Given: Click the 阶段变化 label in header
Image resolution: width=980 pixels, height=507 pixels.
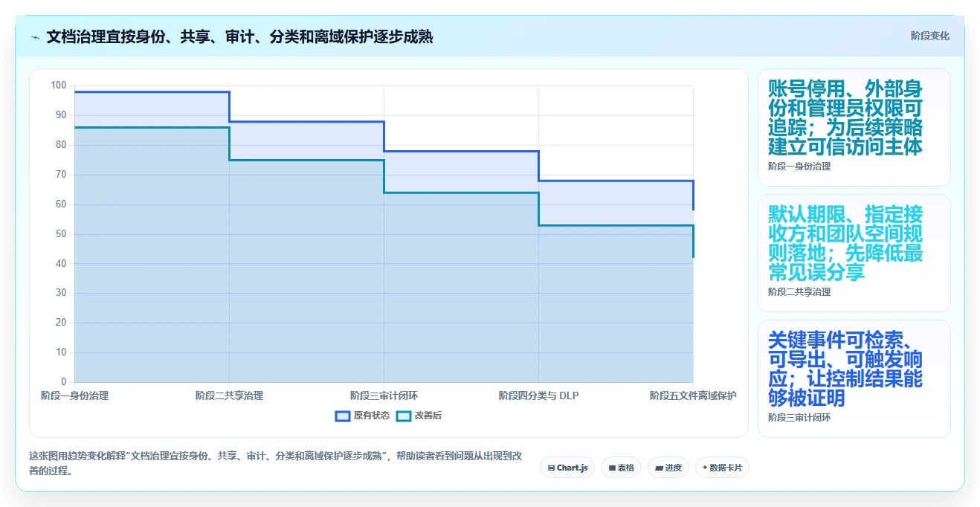Looking at the screenshot, I should click(929, 36).
